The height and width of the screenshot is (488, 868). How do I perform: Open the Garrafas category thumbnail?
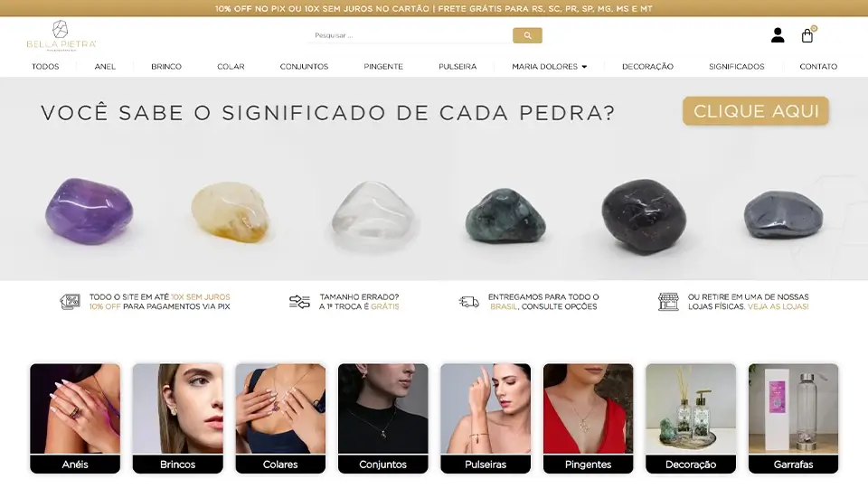(793, 418)
